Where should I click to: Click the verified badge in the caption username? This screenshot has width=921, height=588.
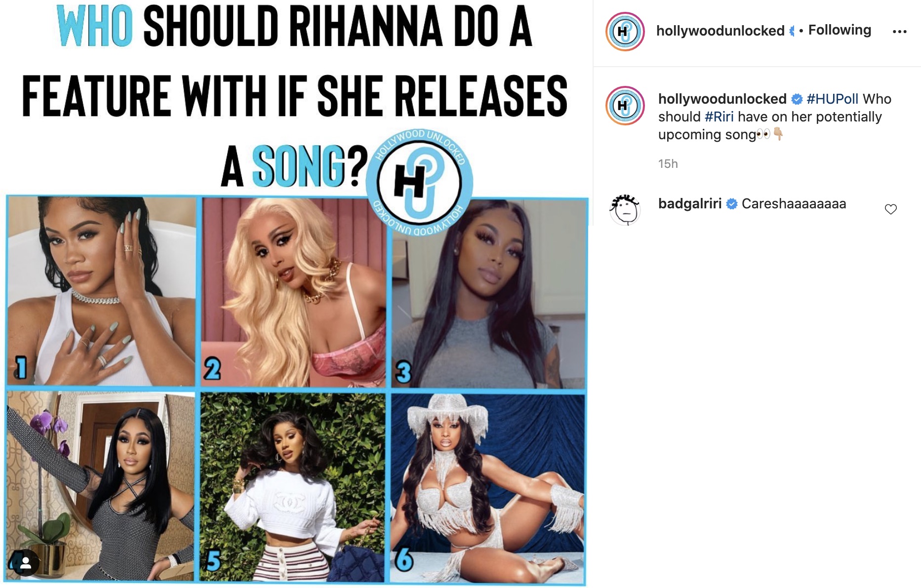click(x=797, y=99)
